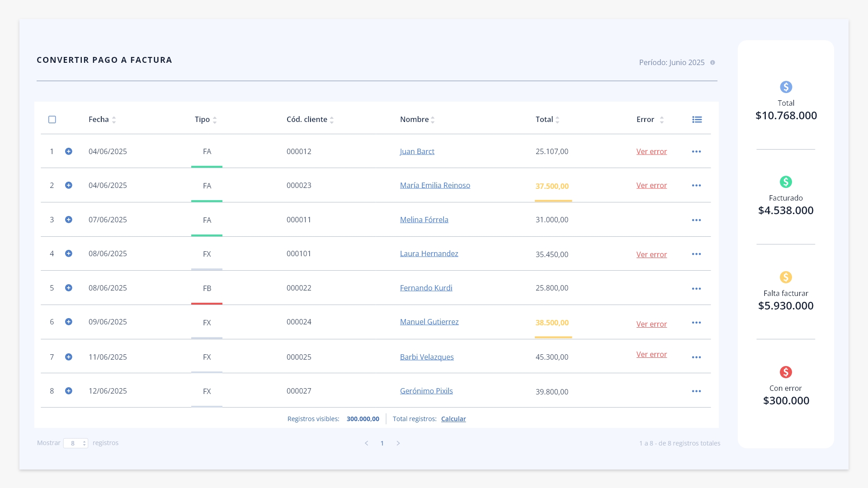This screenshot has width=868, height=488.
Task: Expand row 8 details with plus icon
Action: (69, 391)
